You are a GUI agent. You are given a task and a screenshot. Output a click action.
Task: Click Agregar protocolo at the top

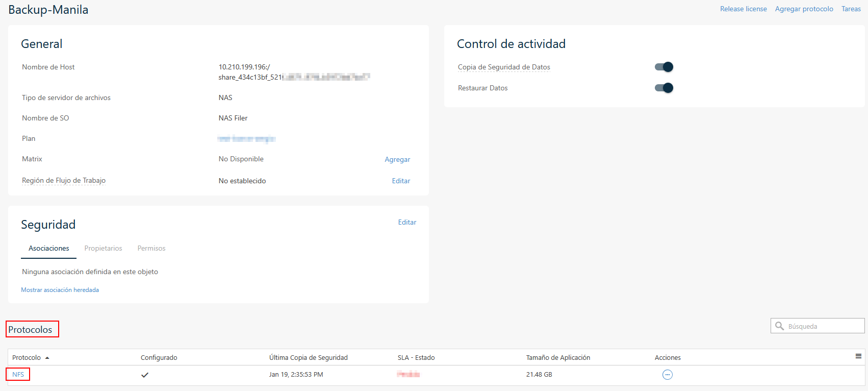coord(804,9)
